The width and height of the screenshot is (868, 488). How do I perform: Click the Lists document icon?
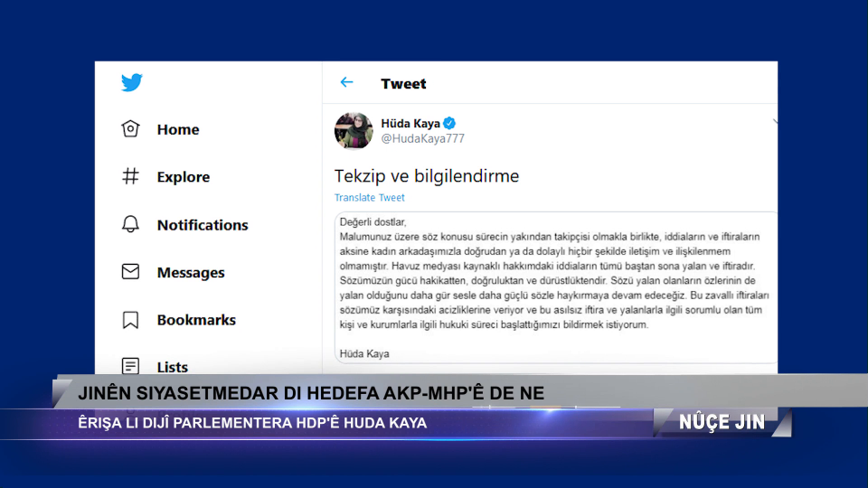tap(130, 366)
